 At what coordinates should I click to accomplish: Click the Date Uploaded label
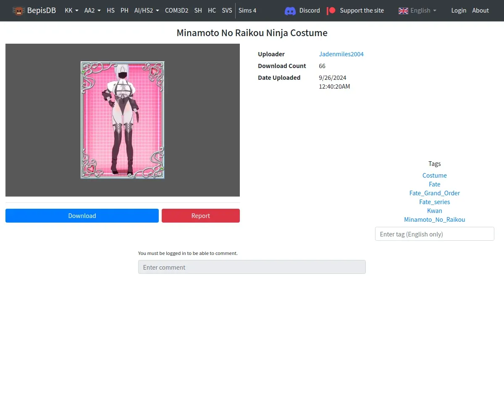[279, 78]
